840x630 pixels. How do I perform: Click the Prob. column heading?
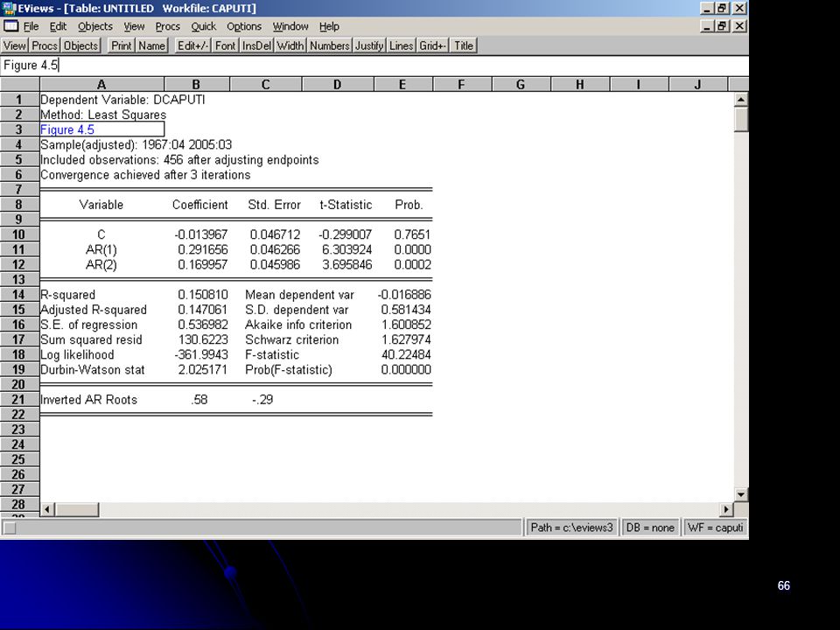409,205
